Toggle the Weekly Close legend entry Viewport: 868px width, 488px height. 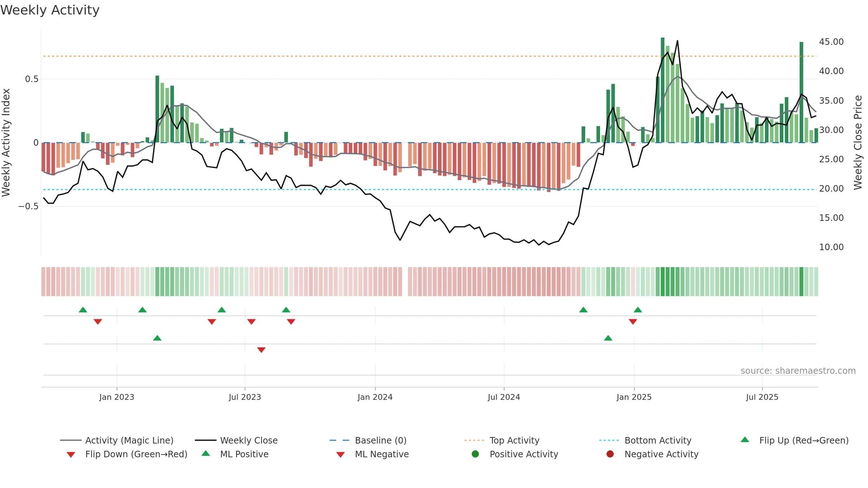236,440
